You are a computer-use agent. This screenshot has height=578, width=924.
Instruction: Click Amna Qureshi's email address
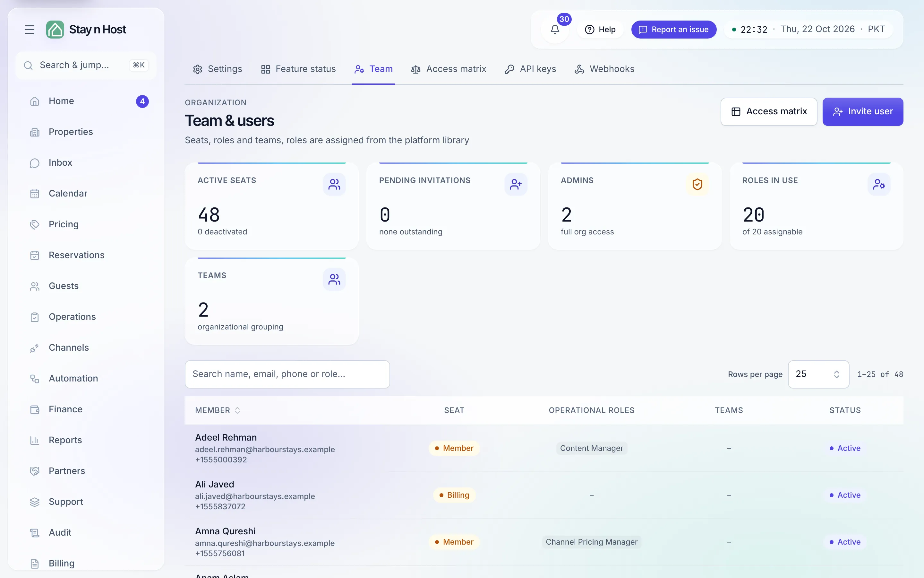(265, 543)
